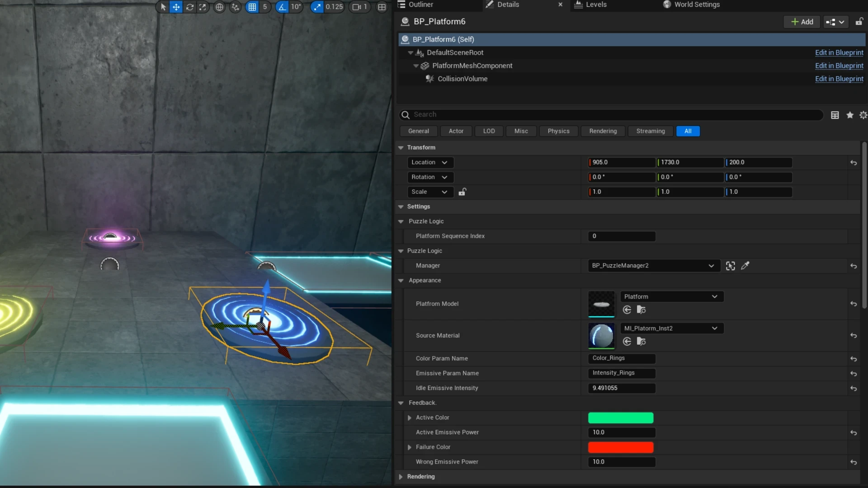Screen dimensions: 868x488
Task: Click Edit in Blueprint for CollisionVolume
Action: (839, 79)
